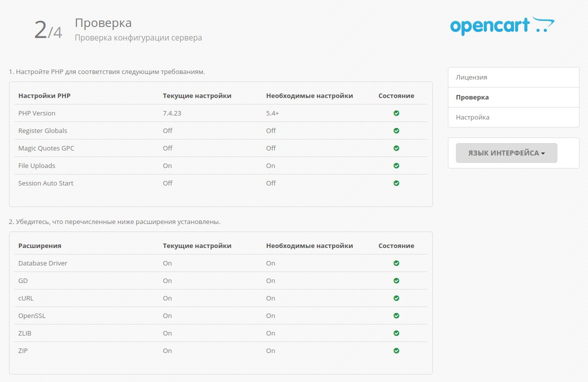Click the subtitle Проверка конфигурации сервера

139,38
